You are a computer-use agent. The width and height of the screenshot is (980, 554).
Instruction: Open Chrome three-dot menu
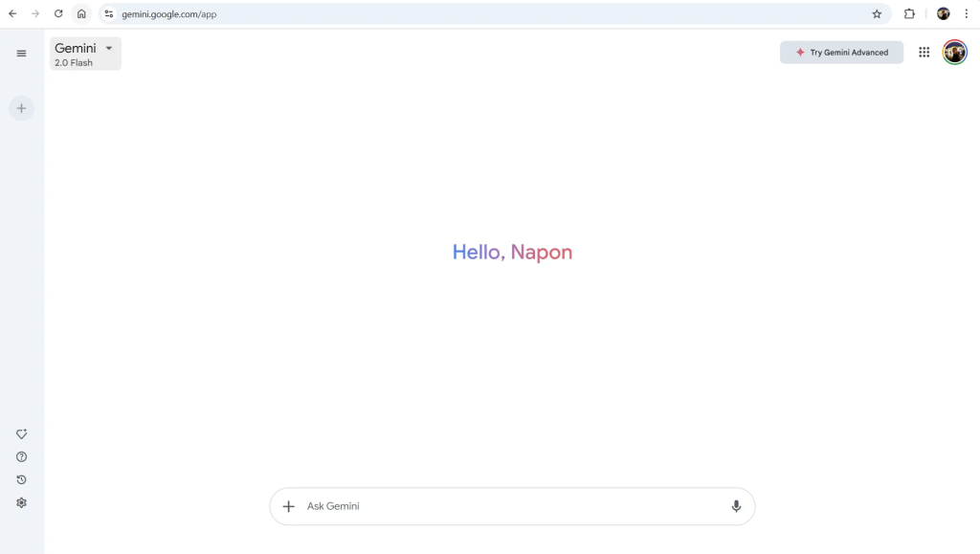967,13
